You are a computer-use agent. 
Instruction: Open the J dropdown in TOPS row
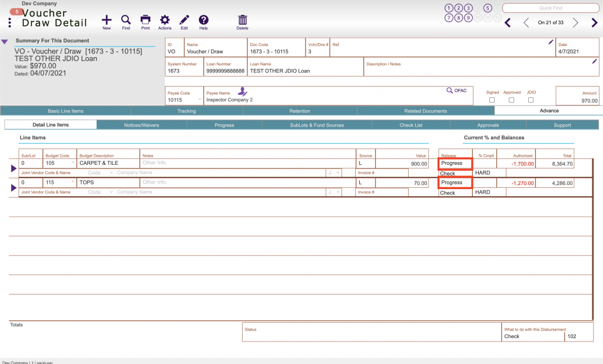click(334, 192)
